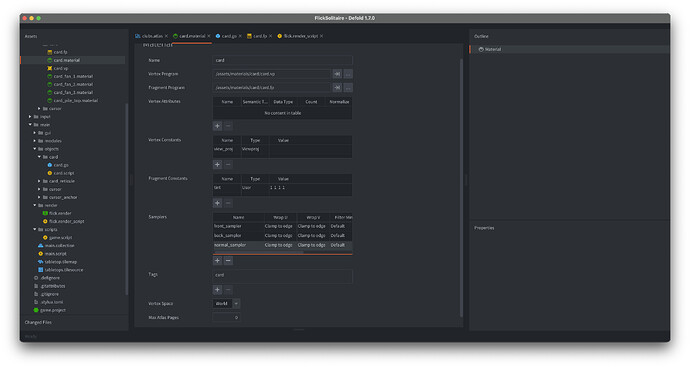Switch to the club.atlas tab

[x=152, y=36]
